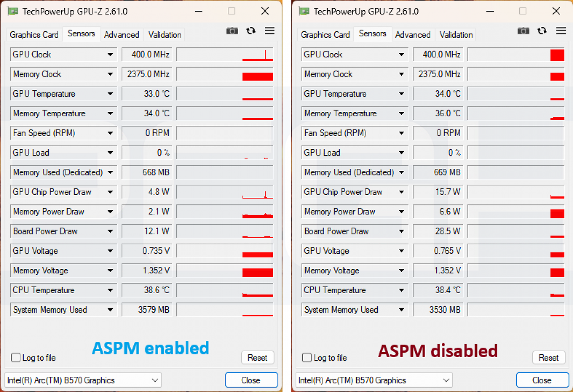This screenshot has width=573, height=392.
Task: Expand Memory Clock sensor dropdown in left window
Action: click(110, 74)
